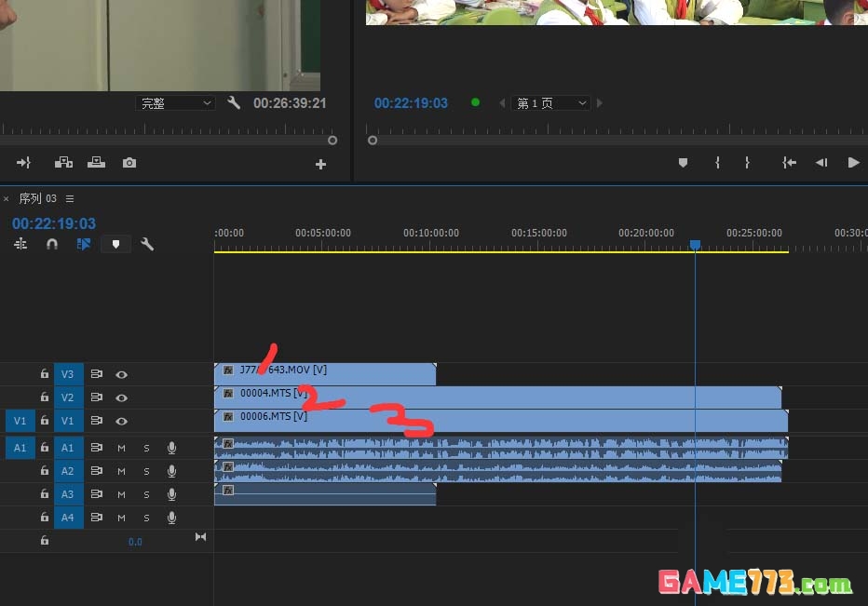The width and height of the screenshot is (868, 606).
Task: Close the 序列 03 timeline tab
Action: [x=7, y=198]
